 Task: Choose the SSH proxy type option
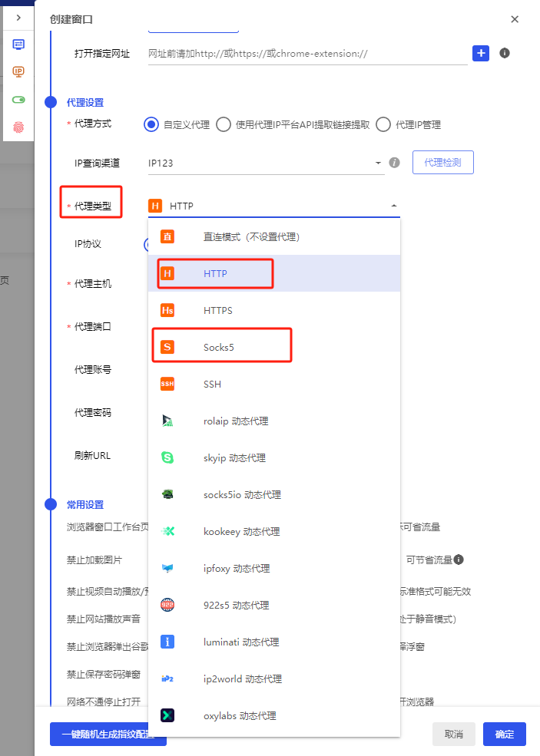(274, 385)
